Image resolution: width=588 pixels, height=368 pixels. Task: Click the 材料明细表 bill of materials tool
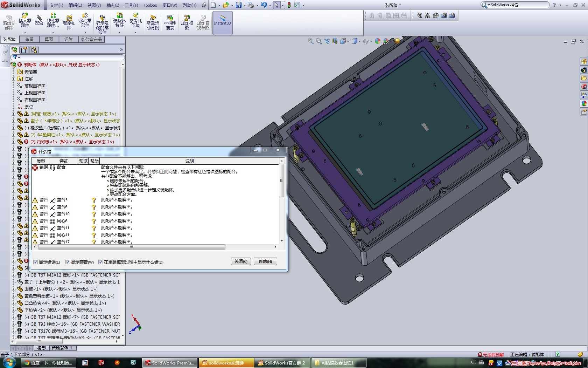[170, 23]
